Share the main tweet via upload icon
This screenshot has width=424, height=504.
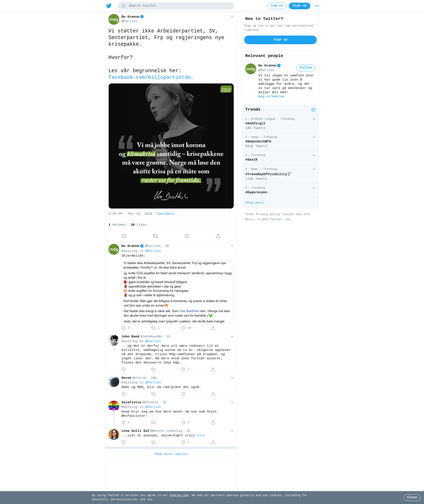(218, 236)
